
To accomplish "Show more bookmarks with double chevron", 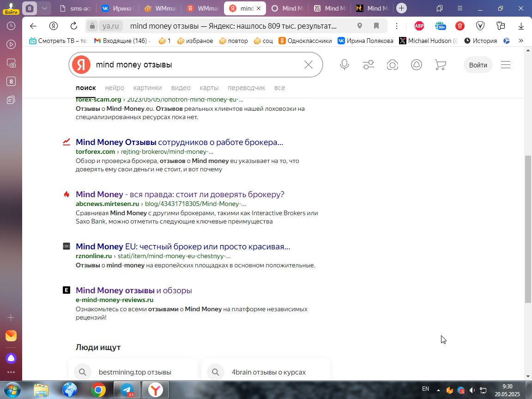I will coord(521,41).
